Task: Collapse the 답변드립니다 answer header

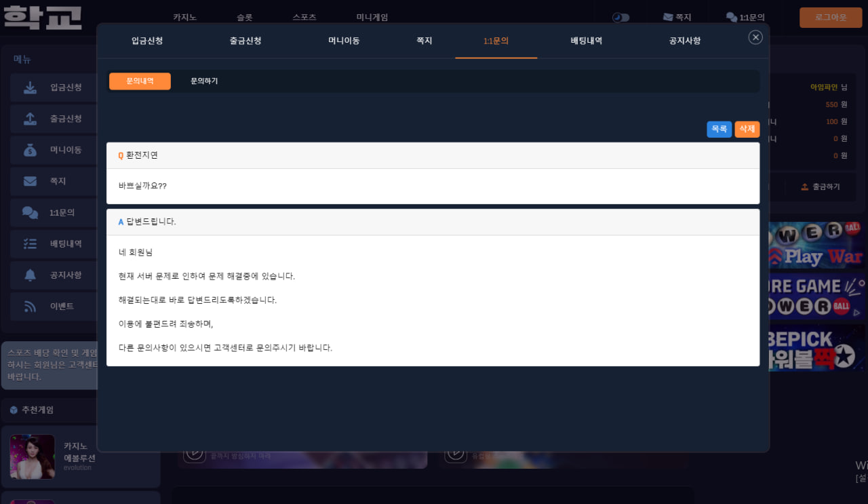Action: point(433,222)
